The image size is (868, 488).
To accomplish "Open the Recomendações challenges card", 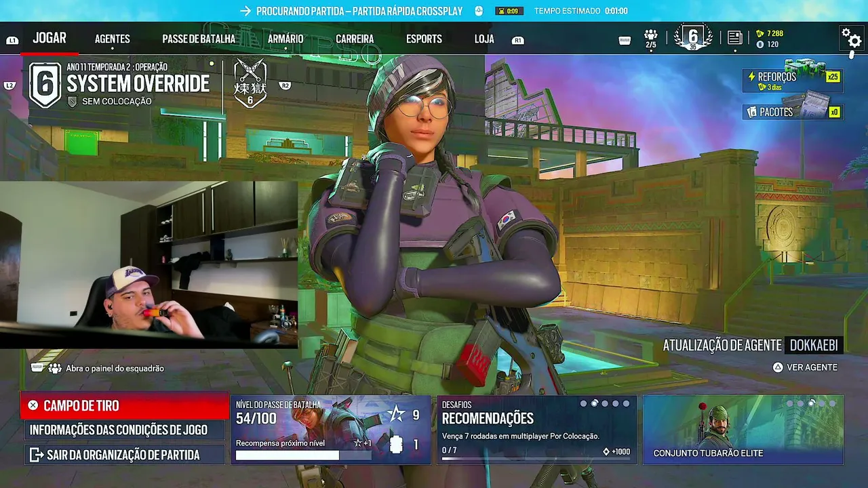I will [537, 430].
